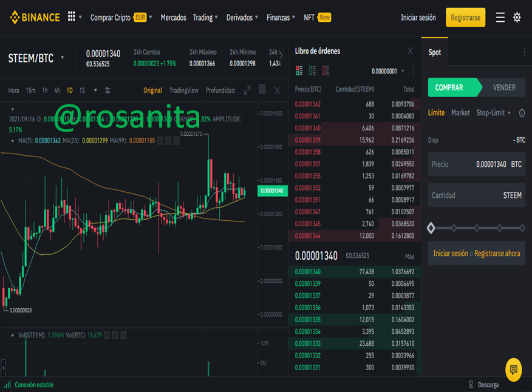Image resolution: width=532 pixels, height=392 pixels.
Task: Close the chart panel X icon
Action: [x=277, y=90]
